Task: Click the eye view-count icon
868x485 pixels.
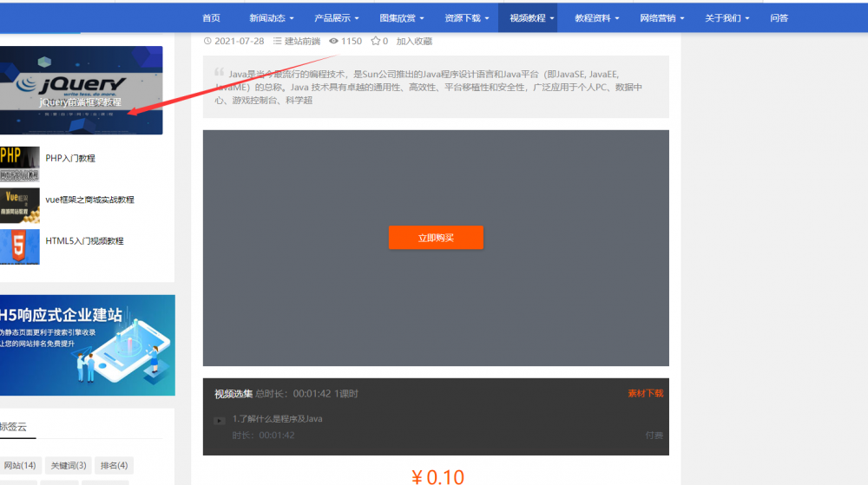Action: coord(333,41)
